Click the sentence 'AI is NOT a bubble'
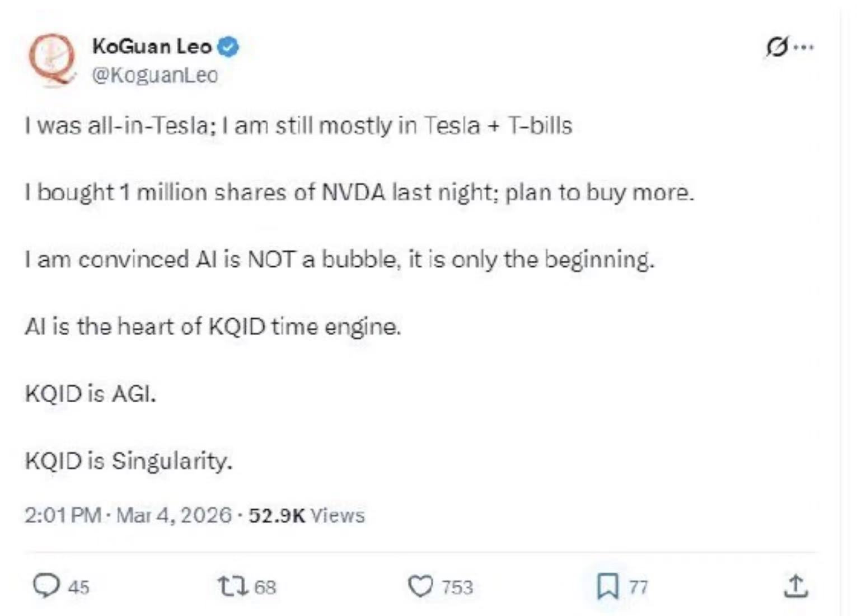 [x=339, y=260]
